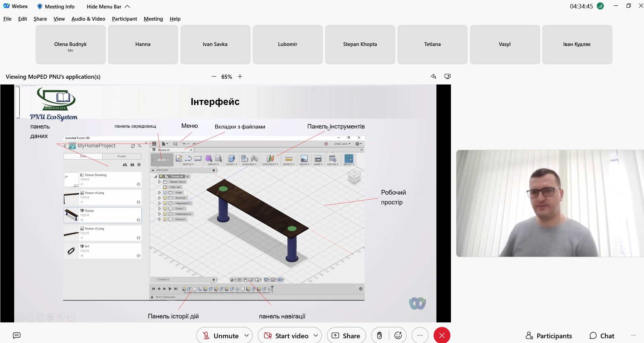Open closed captions icon
The width and height of the screenshot is (644, 343).
click(x=17, y=335)
